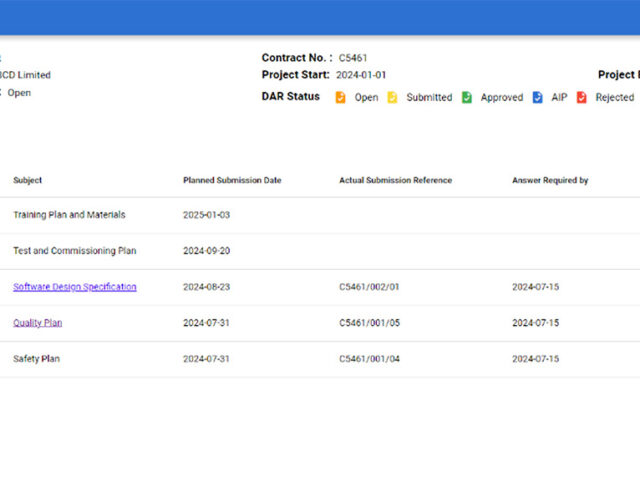Click the Contract No. value C5461
The height and width of the screenshot is (478, 640).
point(353,58)
